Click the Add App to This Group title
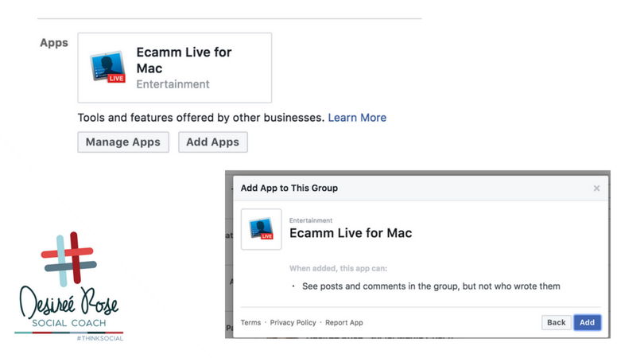The width and height of the screenshot is (644, 358). [289, 189]
